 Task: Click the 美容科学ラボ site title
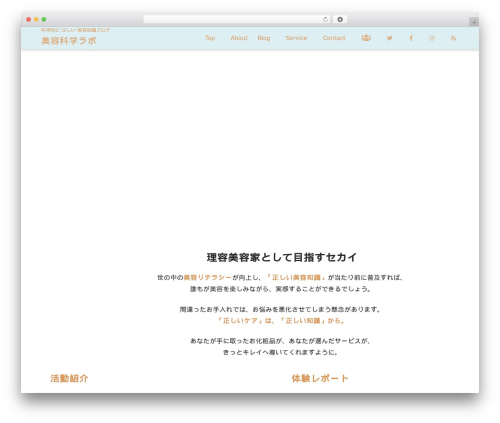coord(69,41)
